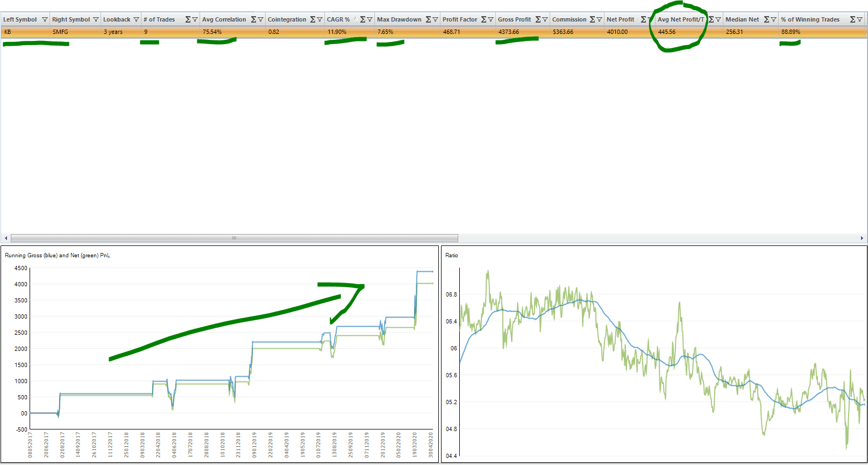
Task: Click the 7.65% max drawdown cell
Action: [x=407, y=32]
